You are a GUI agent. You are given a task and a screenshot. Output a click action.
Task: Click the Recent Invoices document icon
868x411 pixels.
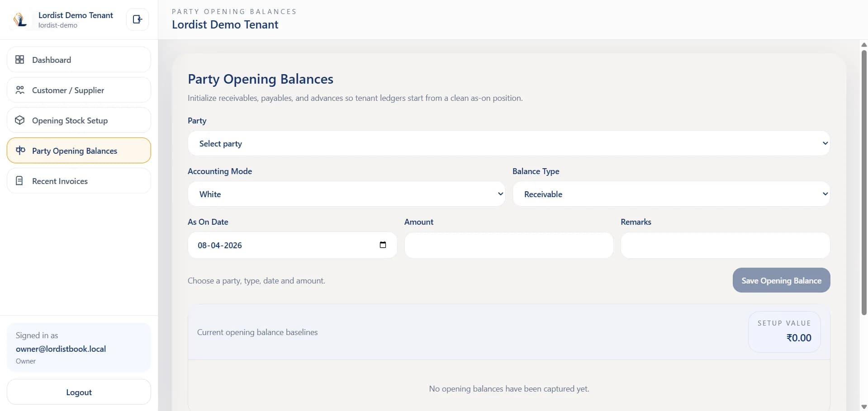click(19, 181)
